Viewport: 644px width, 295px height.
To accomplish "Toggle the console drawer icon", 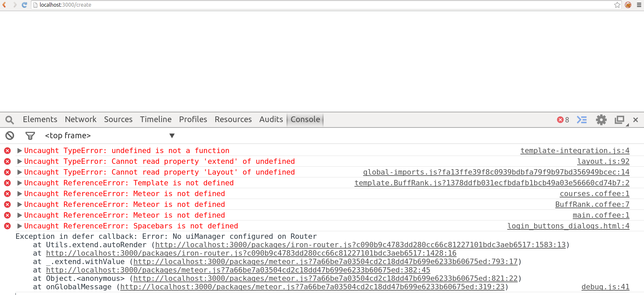I will (x=582, y=120).
